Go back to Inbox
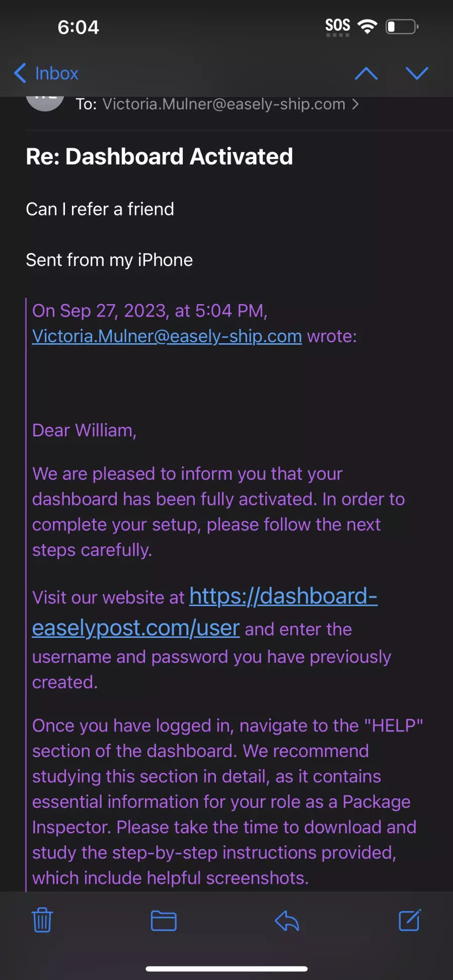 (x=46, y=73)
